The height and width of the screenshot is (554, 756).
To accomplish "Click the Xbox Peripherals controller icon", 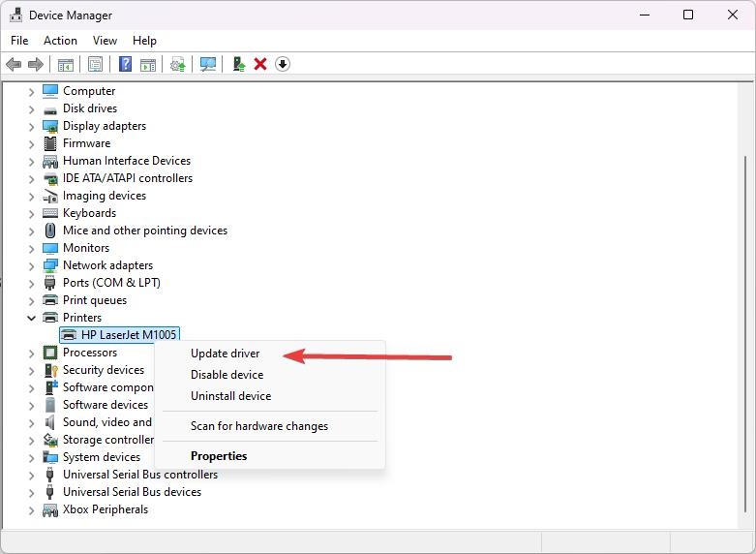I will click(50, 509).
